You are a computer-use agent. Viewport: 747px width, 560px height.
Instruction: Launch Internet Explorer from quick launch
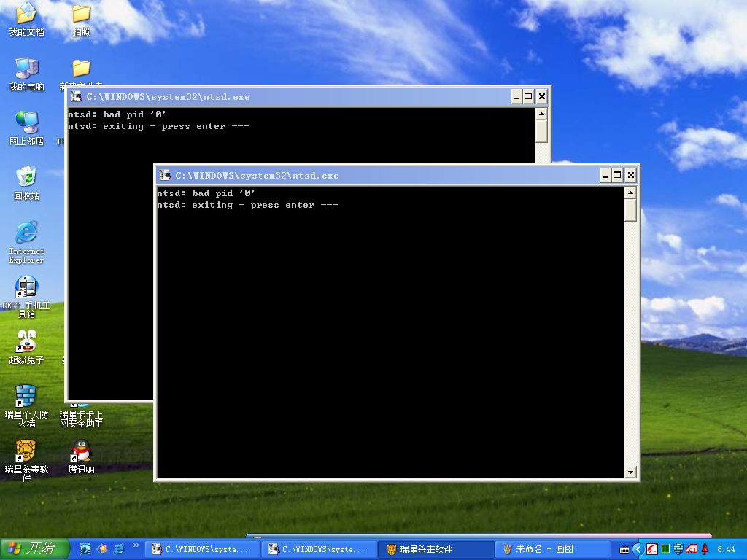tap(119, 549)
